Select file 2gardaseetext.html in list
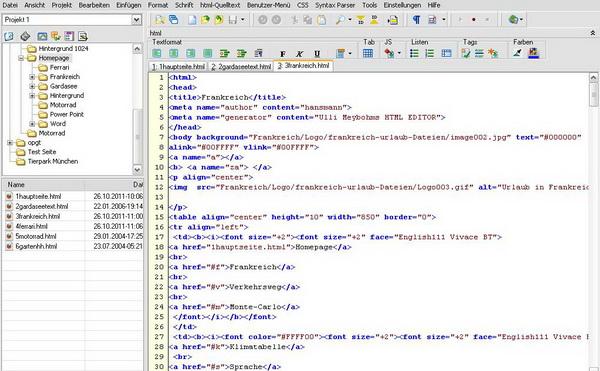This screenshot has width=600, height=371. click(42, 207)
